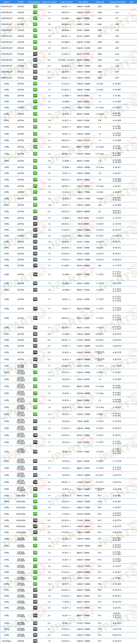
Task: Click the petrol icon in the Cruze LUJ row
Action: click(x=35, y=13)
